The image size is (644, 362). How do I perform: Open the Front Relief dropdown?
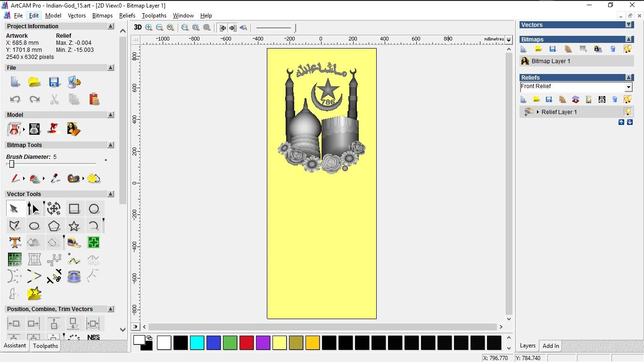click(628, 87)
